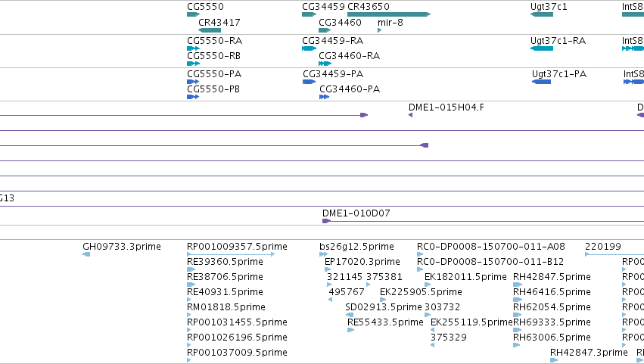Select the RH42847.3prime EST label
The image size is (644, 364).
(589, 353)
